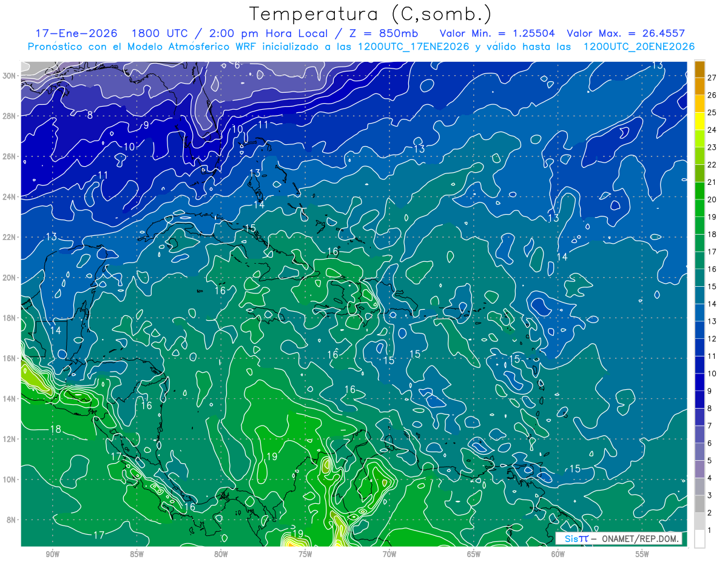The height and width of the screenshot is (562, 728).
Task: Click the color bar legend value 20
Action: coord(712,199)
